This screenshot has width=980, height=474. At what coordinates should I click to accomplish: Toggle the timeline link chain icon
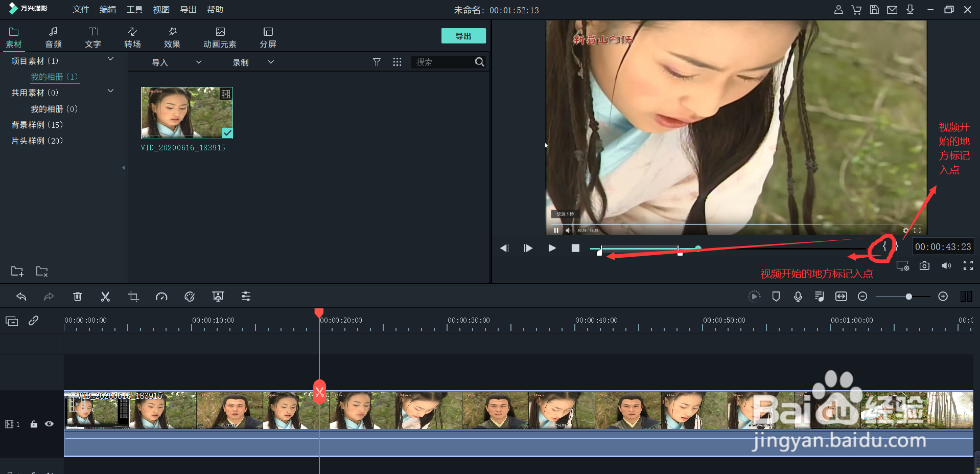click(34, 321)
